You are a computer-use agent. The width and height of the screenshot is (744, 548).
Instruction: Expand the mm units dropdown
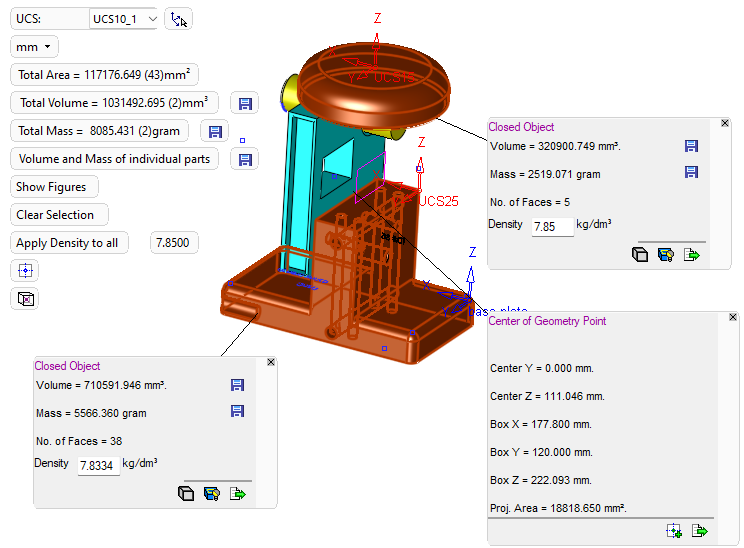[35, 47]
